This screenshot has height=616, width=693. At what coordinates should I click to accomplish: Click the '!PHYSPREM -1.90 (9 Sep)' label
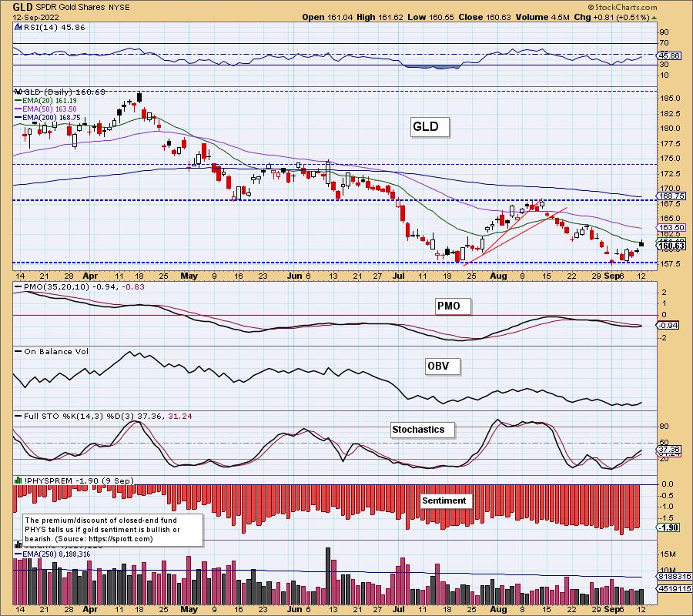tap(79, 480)
